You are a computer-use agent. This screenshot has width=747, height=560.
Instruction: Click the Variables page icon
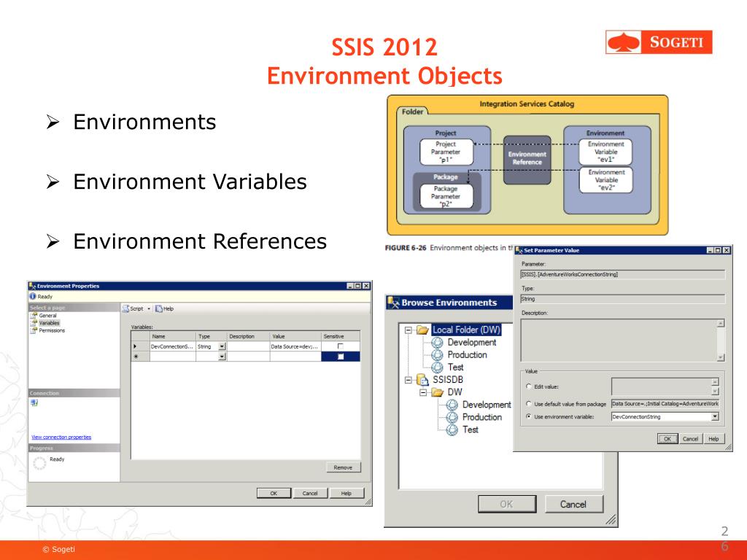tap(34, 323)
